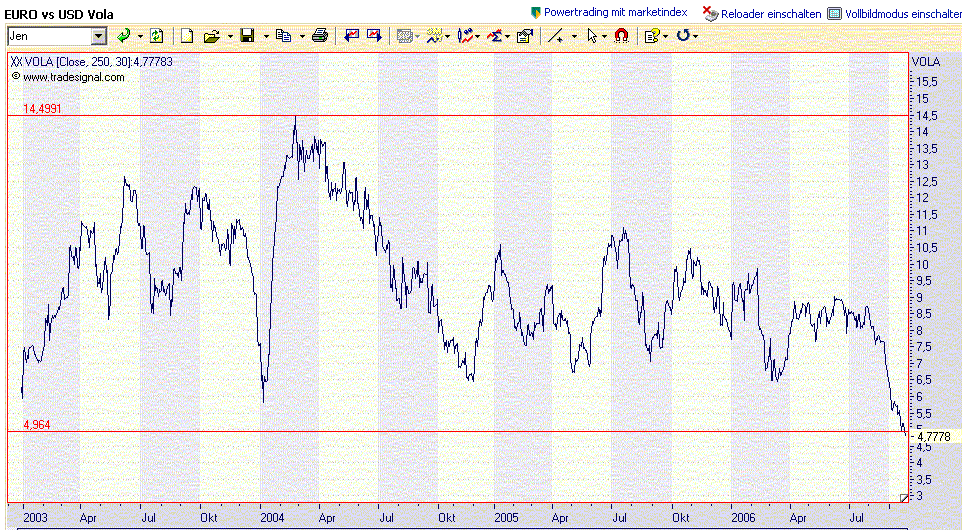Expand the copy icon dropdown arrow

(302, 37)
